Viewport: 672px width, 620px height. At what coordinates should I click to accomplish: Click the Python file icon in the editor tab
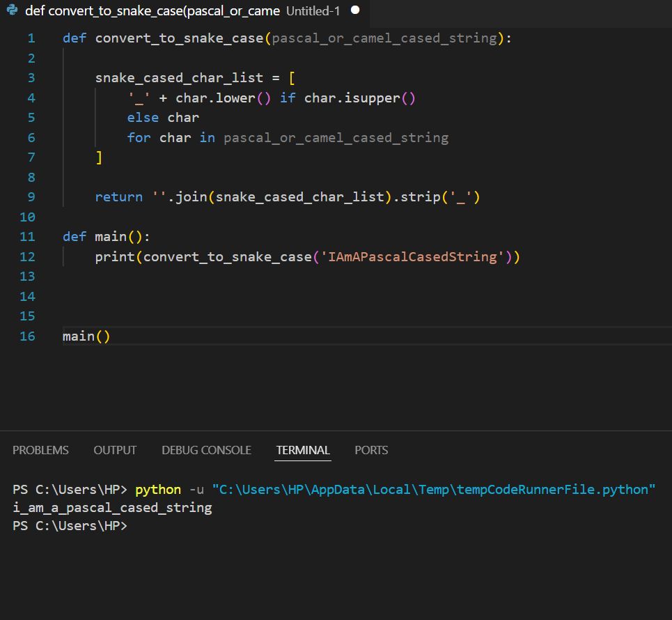click(x=11, y=11)
